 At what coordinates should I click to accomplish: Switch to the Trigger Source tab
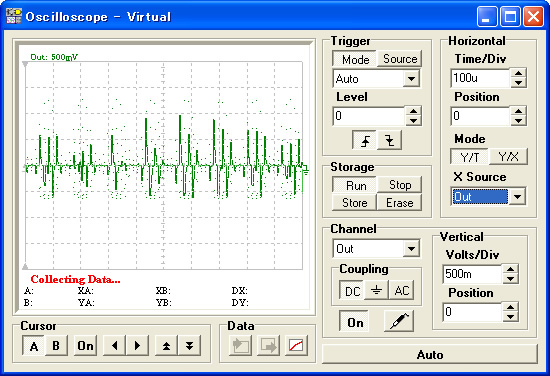(x=400, y=59)
